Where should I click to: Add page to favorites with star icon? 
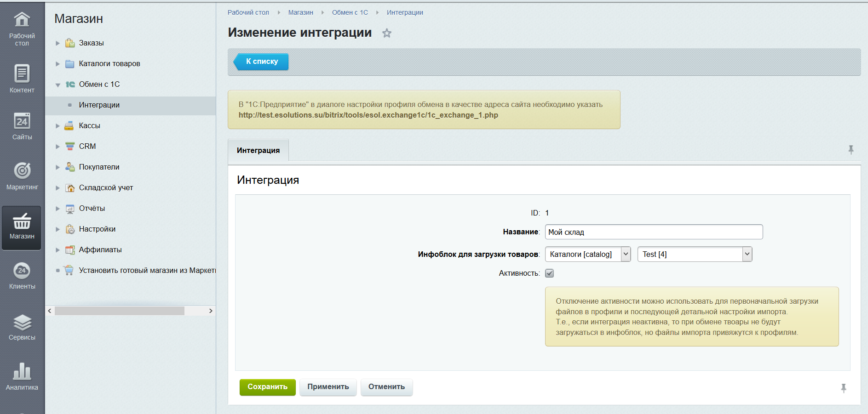point(387,33)
